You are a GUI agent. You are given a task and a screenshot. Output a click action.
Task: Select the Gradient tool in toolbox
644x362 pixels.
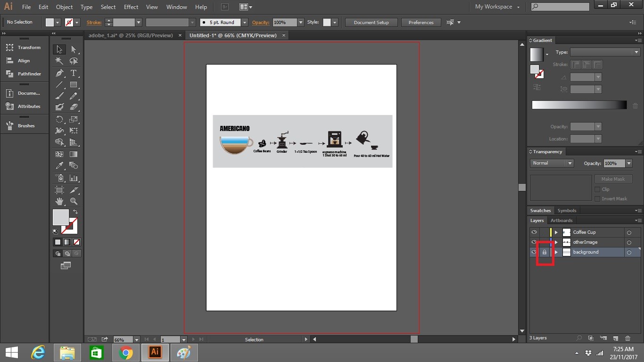[x=74, y=154]
